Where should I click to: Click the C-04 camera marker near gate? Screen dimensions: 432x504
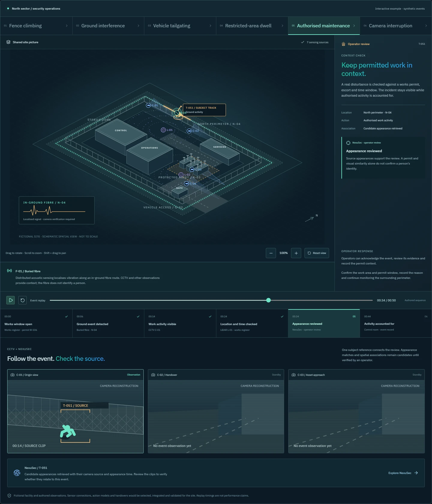(x=186, y=184)
